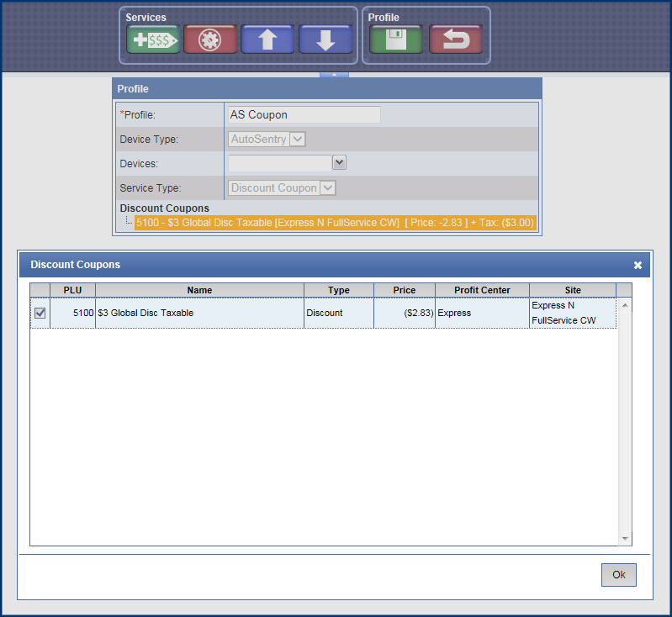Select the highlighted 5100 coupon tree entry

click(x=335, y=223)
